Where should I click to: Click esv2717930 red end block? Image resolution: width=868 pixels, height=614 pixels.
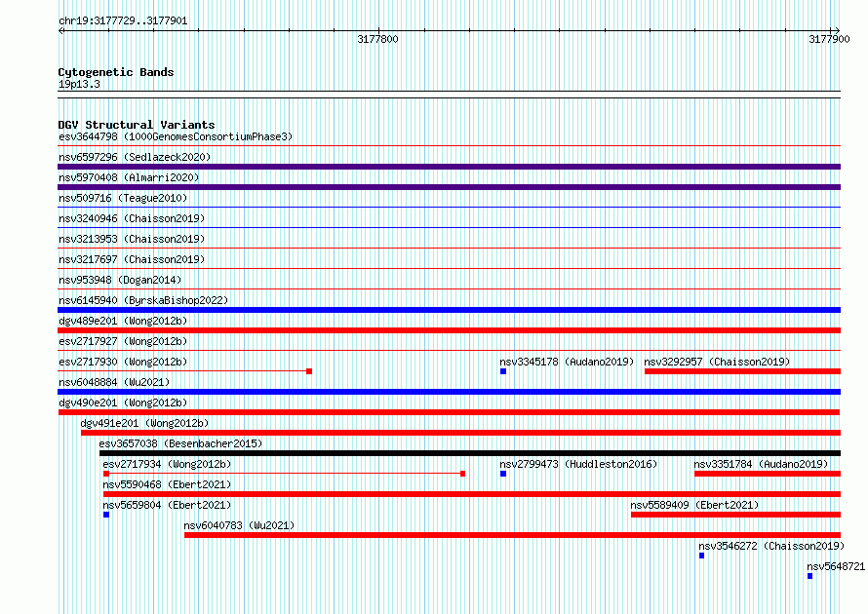[309, 371]
